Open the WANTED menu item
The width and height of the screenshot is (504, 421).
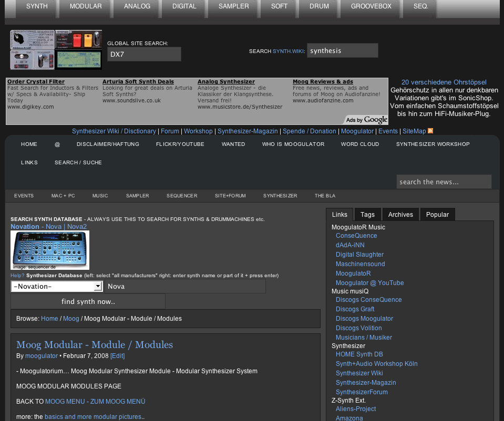233,144
